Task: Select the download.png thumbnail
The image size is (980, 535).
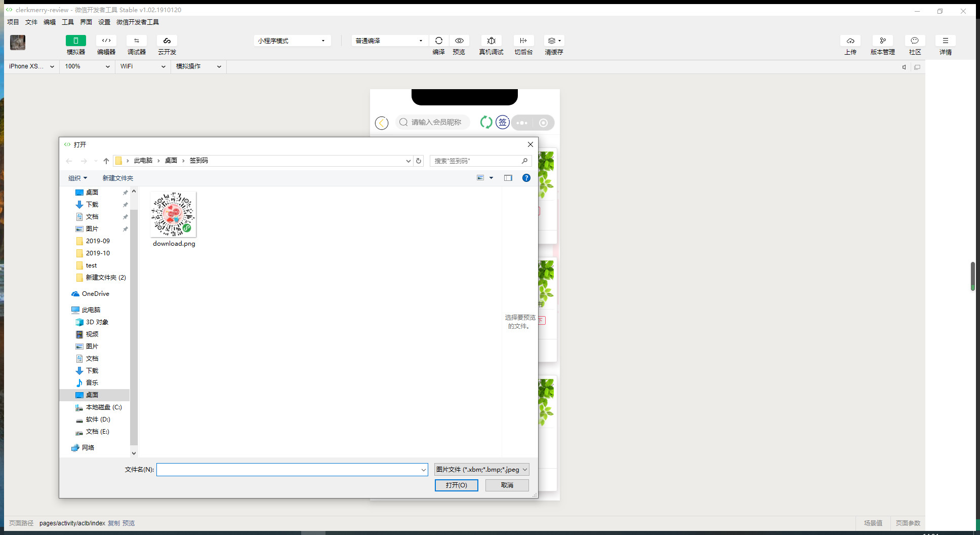Action: click(x=173, y=214)
